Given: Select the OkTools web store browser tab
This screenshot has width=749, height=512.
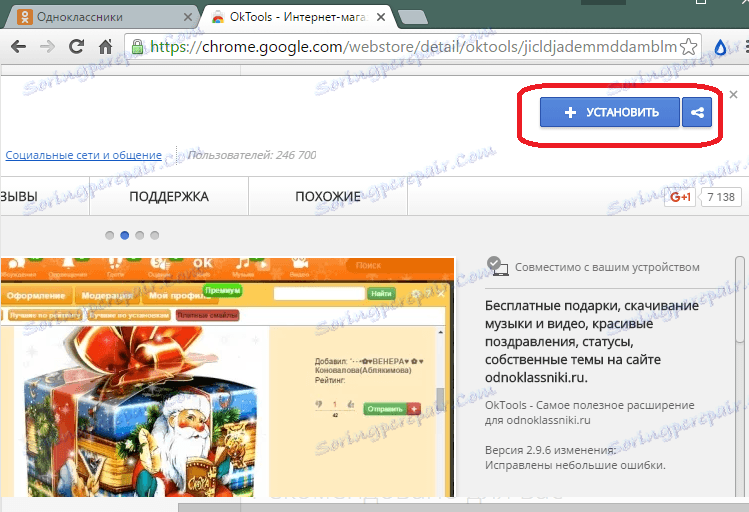Looking at the screenshot, I should [298, 17].
